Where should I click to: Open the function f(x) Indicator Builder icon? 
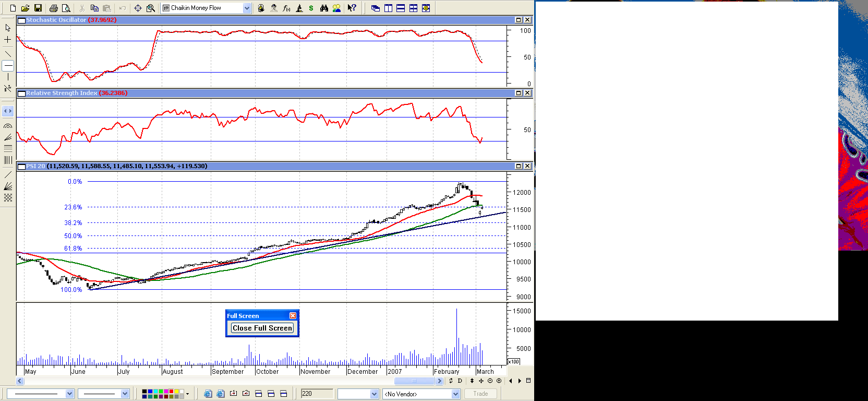click(286, 8)
